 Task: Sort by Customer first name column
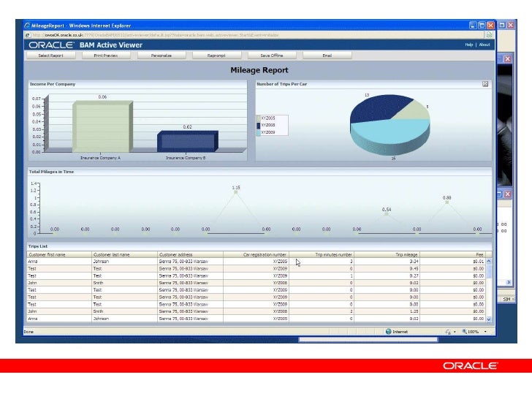[59, 254]
